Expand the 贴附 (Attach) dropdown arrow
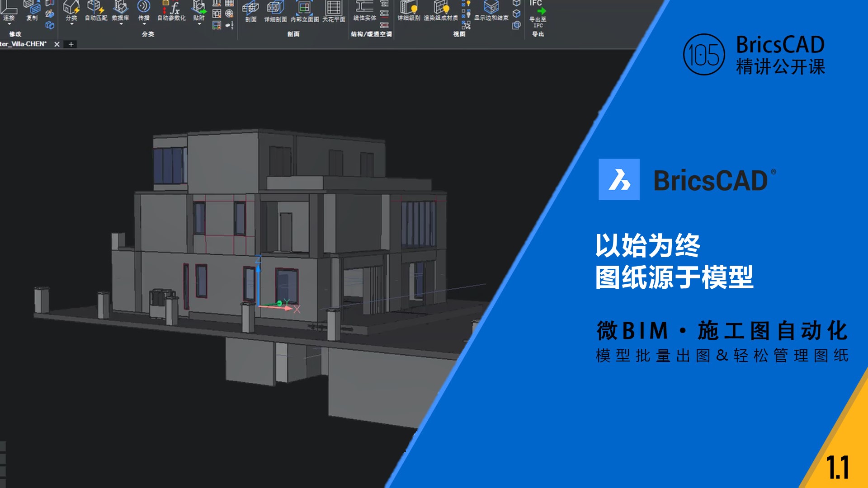The width and height of the screenshot is (868, 488). tap(199, 24)
